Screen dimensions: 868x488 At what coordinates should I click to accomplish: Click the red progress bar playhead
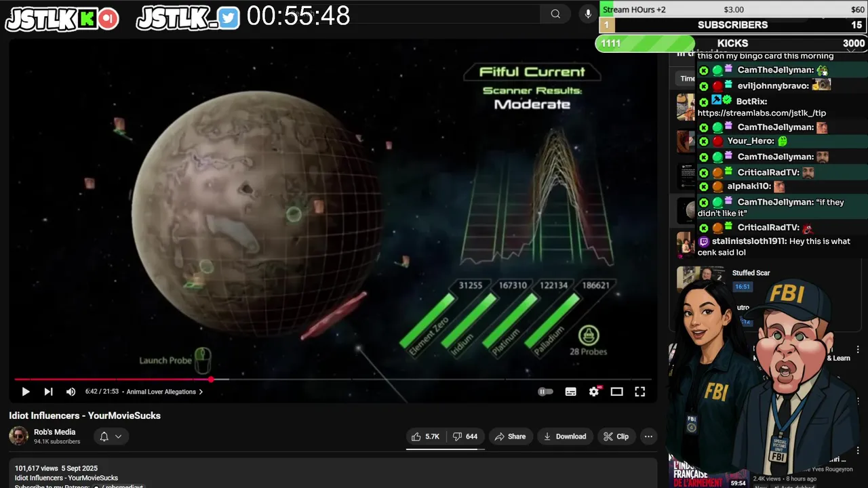[x=211, y=380]
